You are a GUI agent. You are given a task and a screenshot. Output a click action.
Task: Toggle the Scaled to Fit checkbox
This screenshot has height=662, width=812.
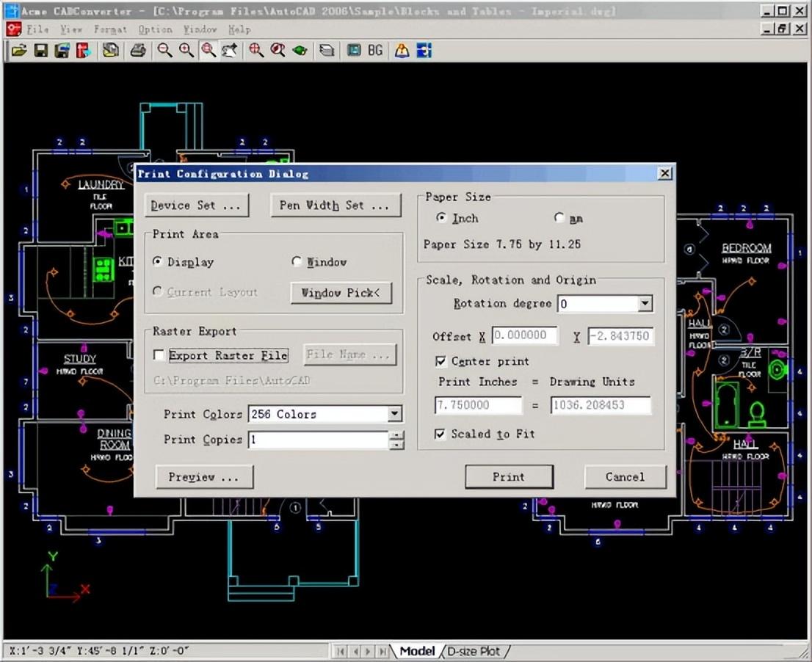tap(441, 434)
